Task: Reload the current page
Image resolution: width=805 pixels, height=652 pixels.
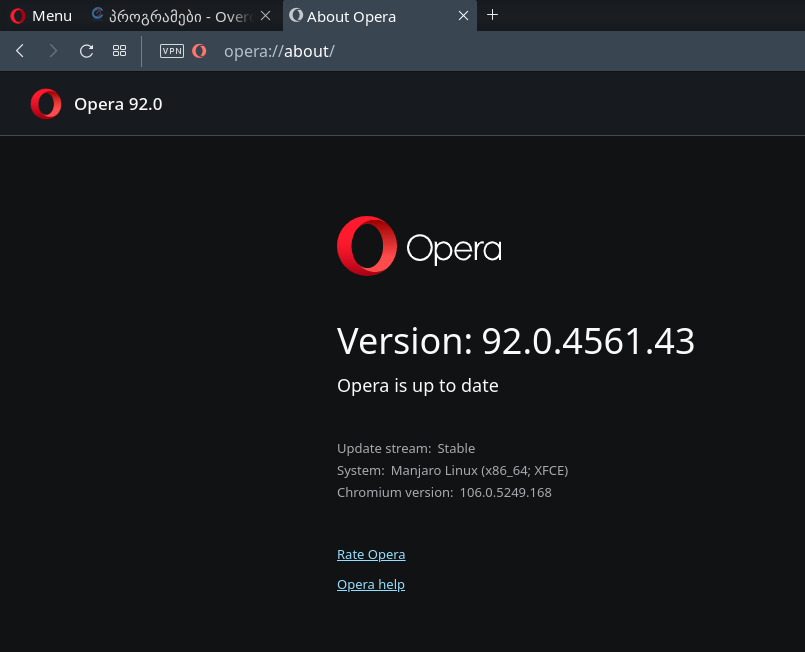Action: pyautogui.click(x=86, y=51)
